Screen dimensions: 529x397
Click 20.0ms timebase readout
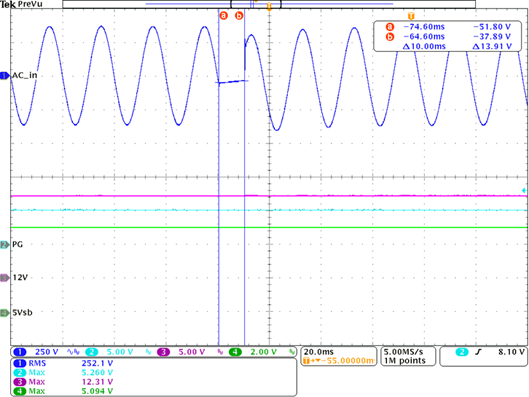point(318,352)
